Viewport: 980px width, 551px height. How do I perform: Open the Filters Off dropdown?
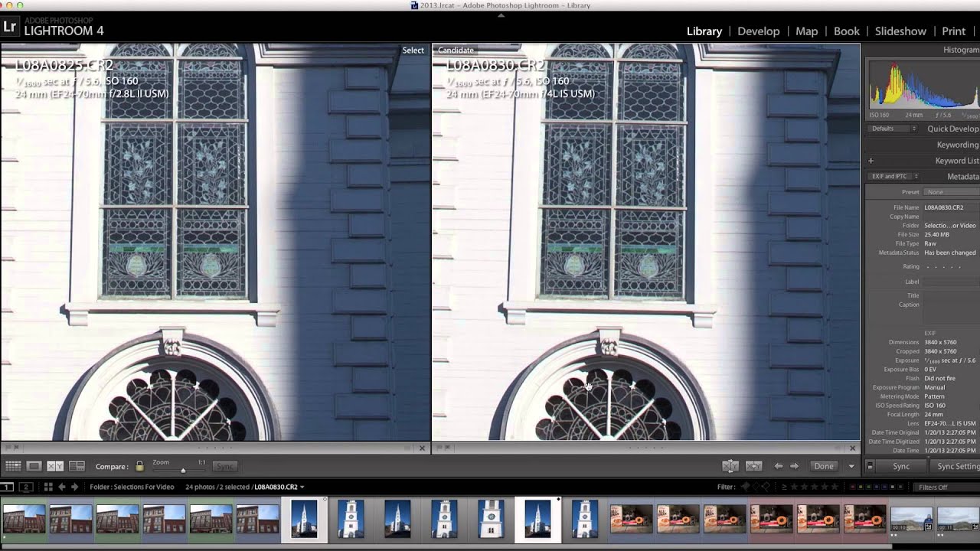(945, 487)
